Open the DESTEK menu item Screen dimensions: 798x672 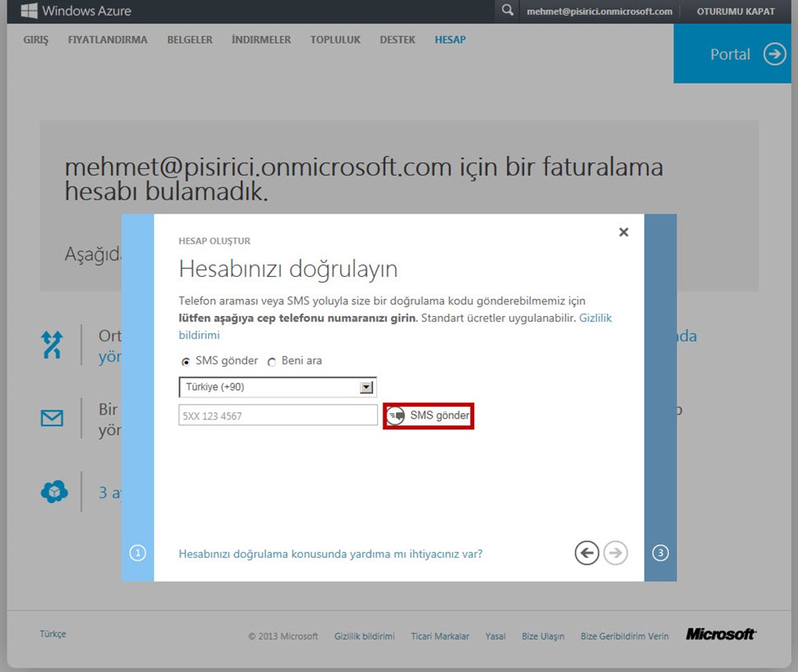coord(397,40)
